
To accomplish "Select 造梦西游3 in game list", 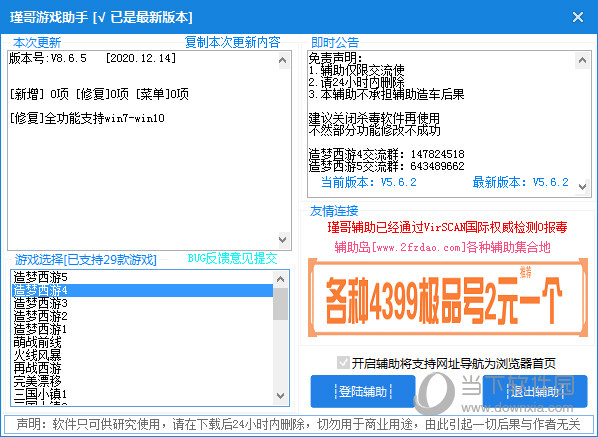I will coord(142,303).
